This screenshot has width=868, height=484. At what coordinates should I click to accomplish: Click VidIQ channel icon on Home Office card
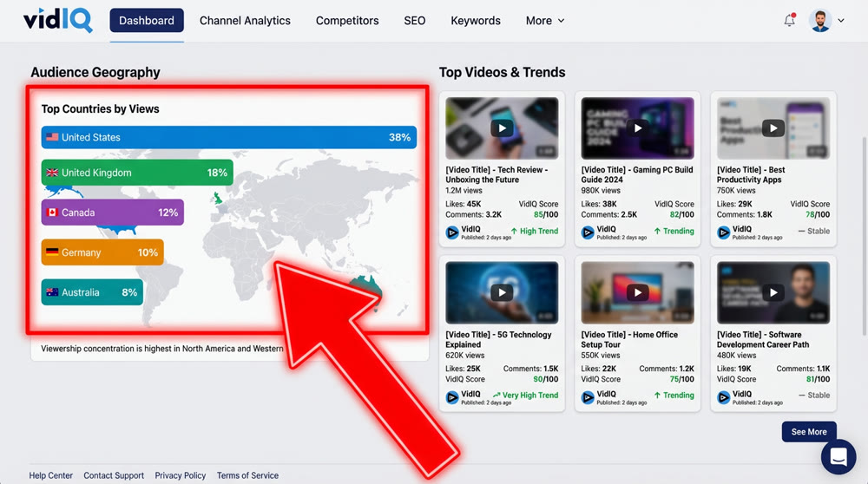point(588,398)
